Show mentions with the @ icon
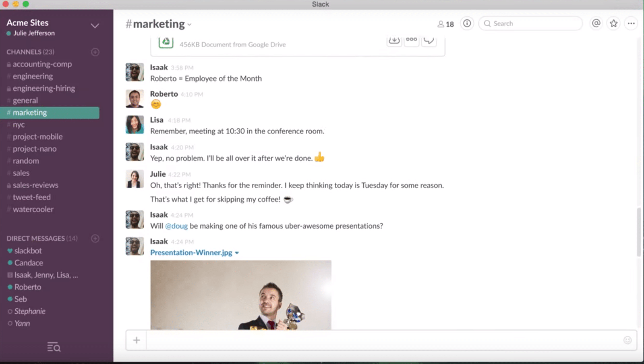 click(596, 23)
